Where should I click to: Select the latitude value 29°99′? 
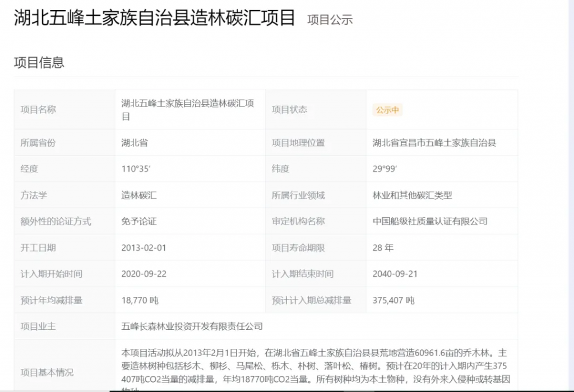pos(385,169)
